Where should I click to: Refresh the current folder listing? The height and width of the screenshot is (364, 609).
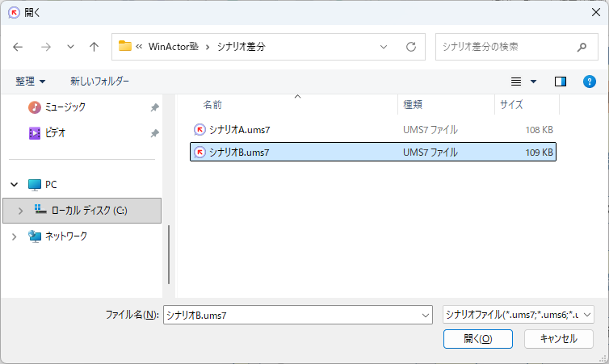pos(411,47)
